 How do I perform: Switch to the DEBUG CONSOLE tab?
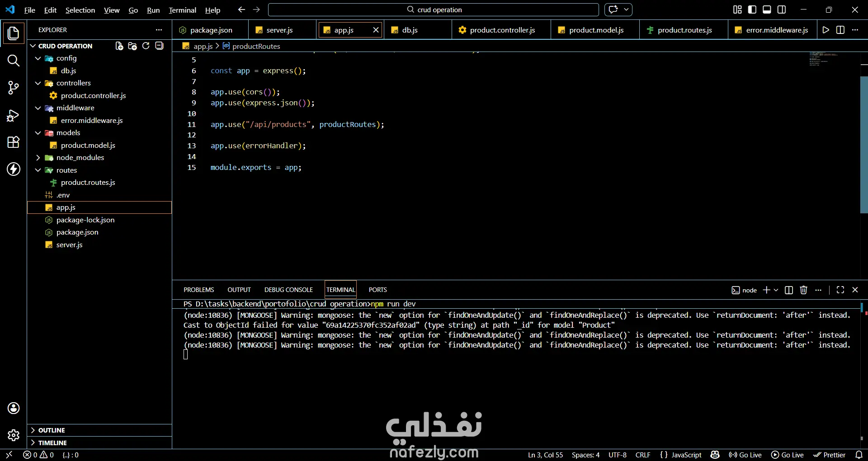click(288, 290)
